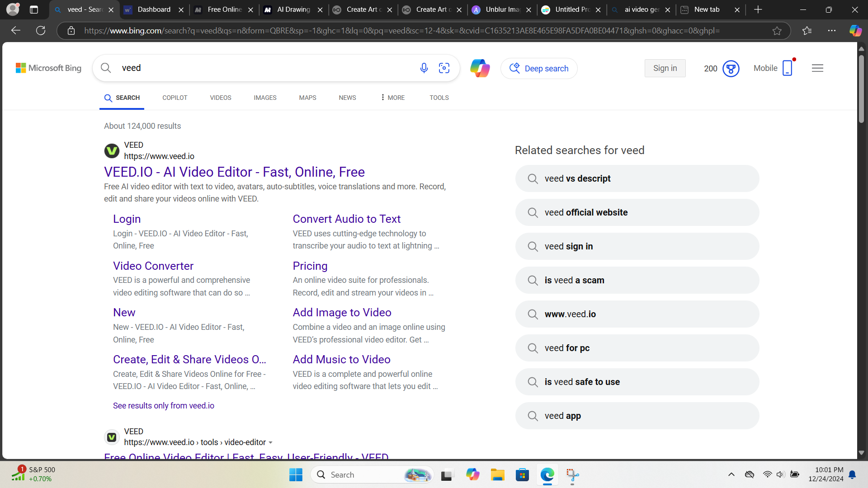
Task: Open Edge profile avatar
Action: (x=13, y=9)
